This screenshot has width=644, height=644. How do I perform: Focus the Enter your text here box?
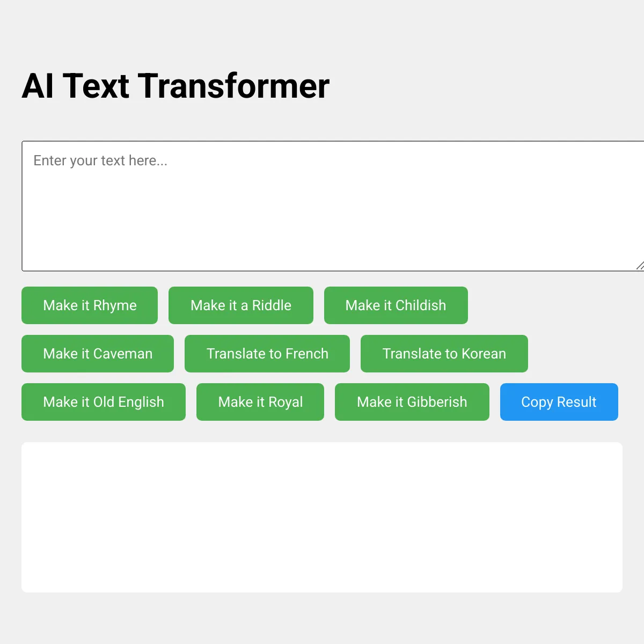(333, 206)
